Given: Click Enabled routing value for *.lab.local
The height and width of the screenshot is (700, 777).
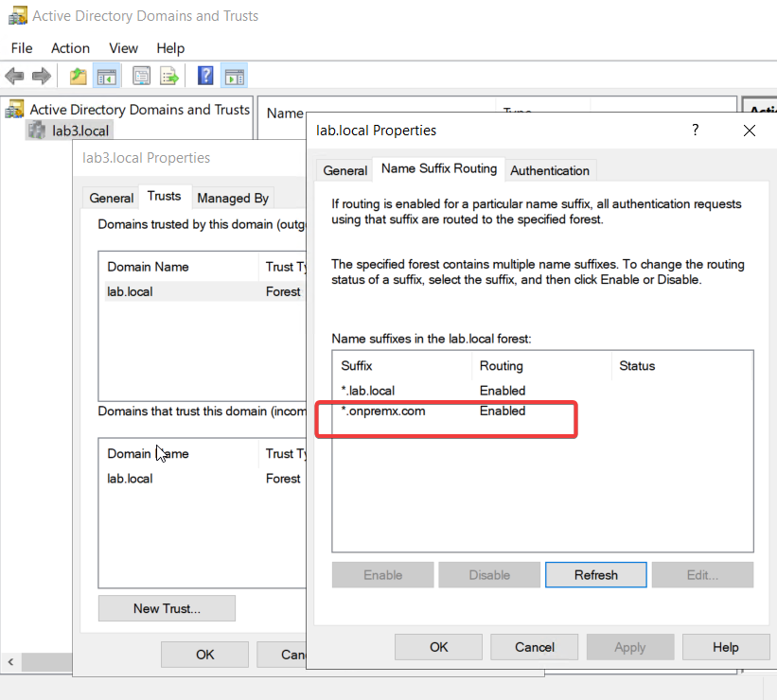Looking at the screenshot, I should point(502,391).
